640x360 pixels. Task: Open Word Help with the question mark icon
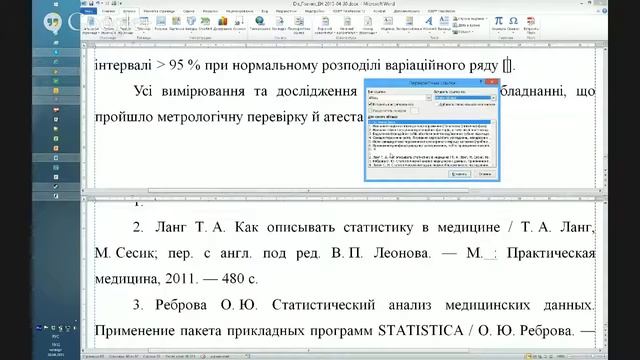604,11
